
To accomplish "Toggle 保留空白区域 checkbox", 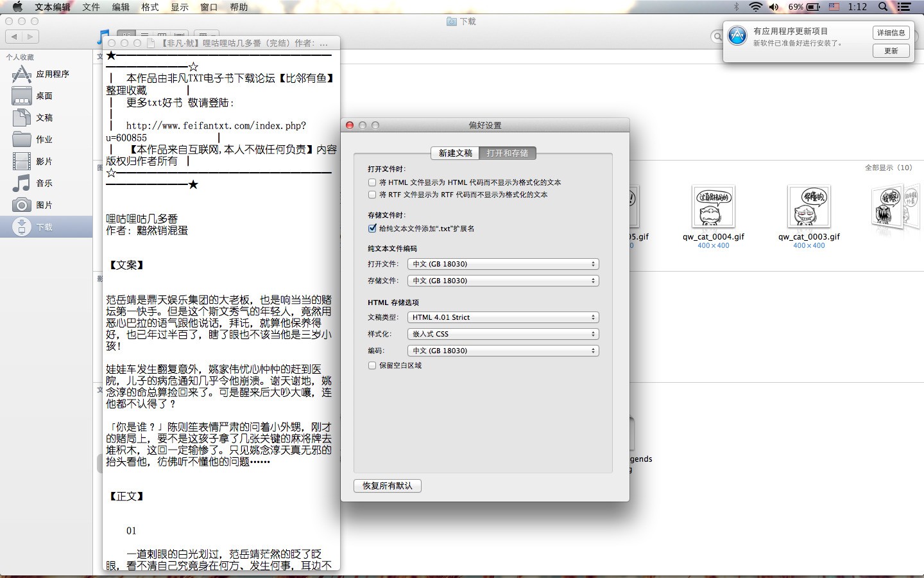I will click(x=372, y=365).
